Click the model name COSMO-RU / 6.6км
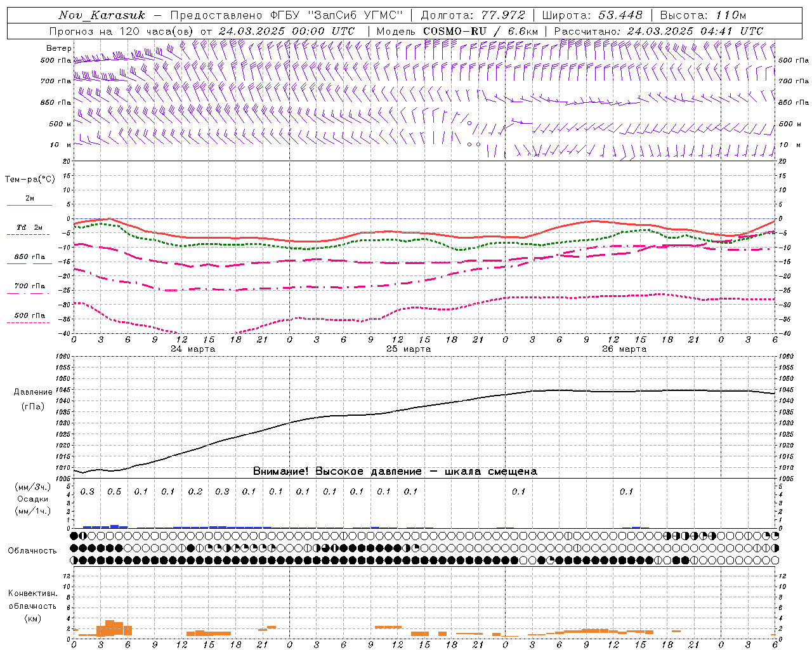This screenshot has height=650, width=812. point(480,31)
